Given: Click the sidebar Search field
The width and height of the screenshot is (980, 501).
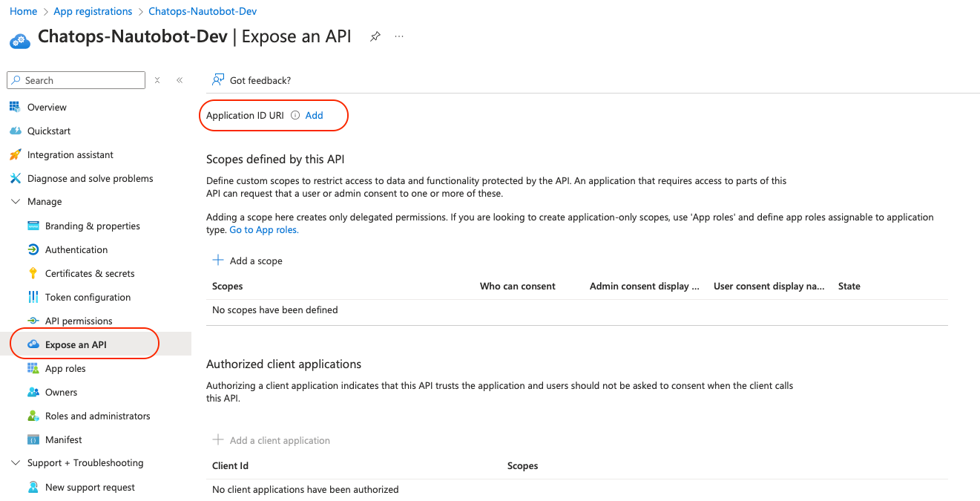Looking at the screenshot, I should [76, 80].
